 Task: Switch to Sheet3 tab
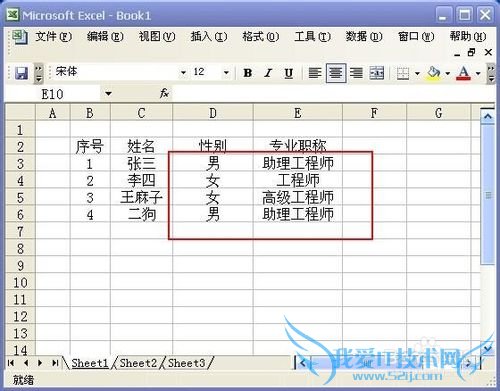186,363
